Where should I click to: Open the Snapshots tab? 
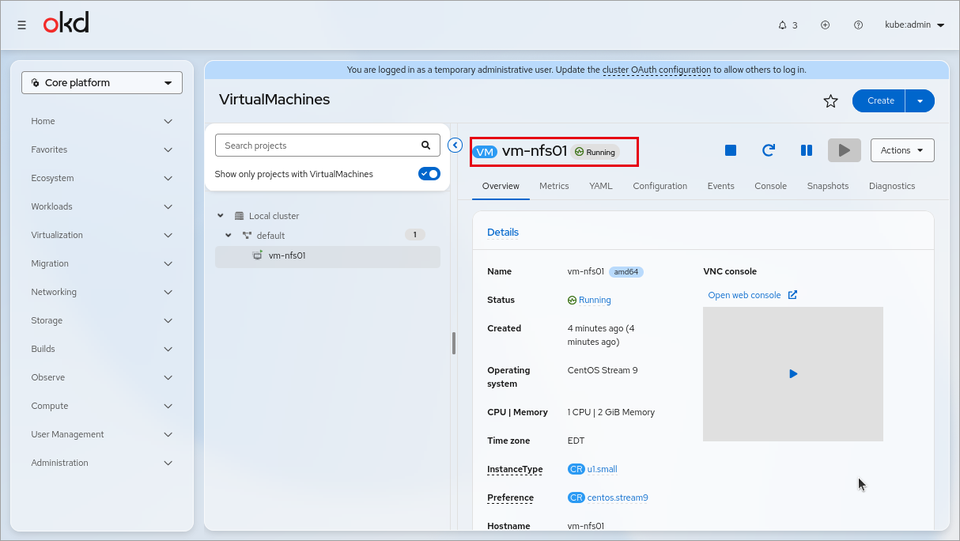[x=827, y=186]
